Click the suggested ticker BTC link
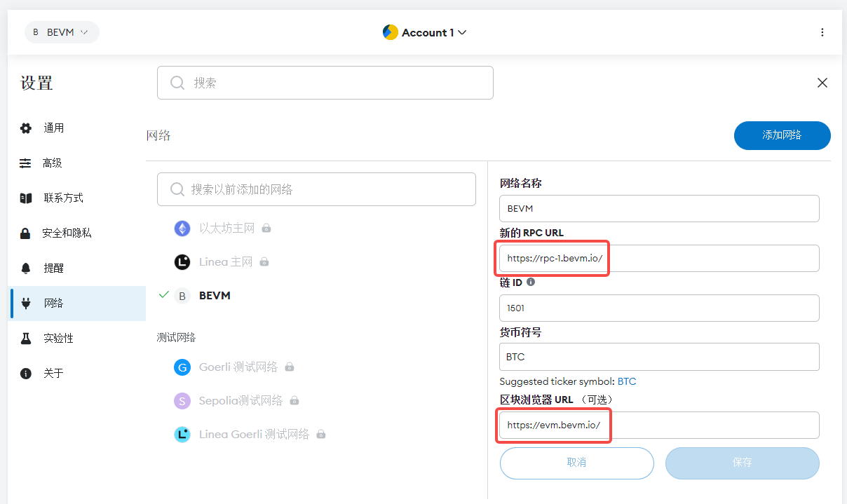The image size is (847, 504). click(x=627, y=381)
